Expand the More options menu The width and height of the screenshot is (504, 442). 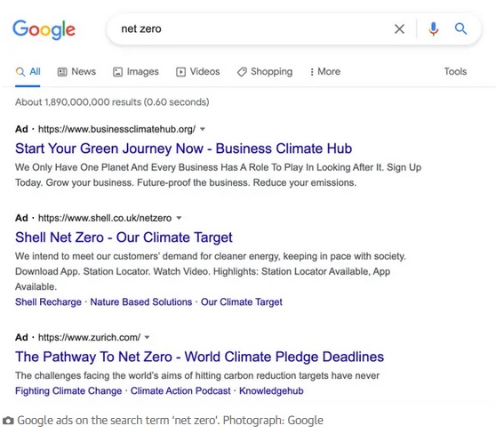325,71
